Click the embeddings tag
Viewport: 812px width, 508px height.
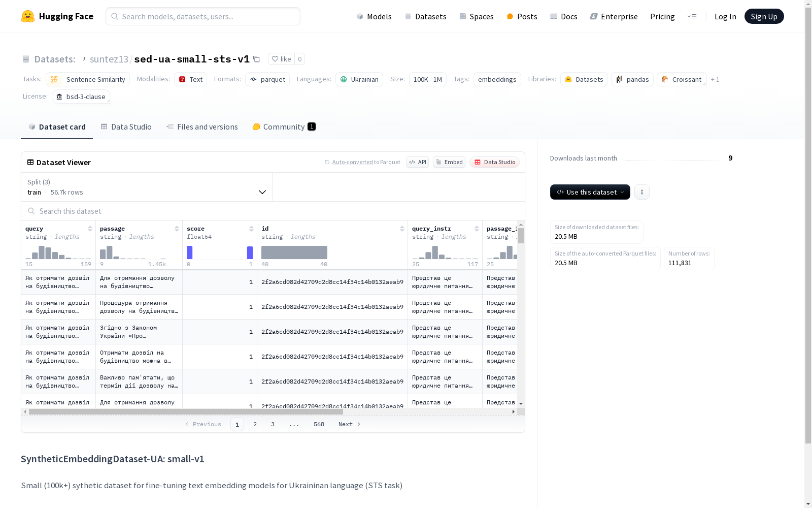click(497, 79)
